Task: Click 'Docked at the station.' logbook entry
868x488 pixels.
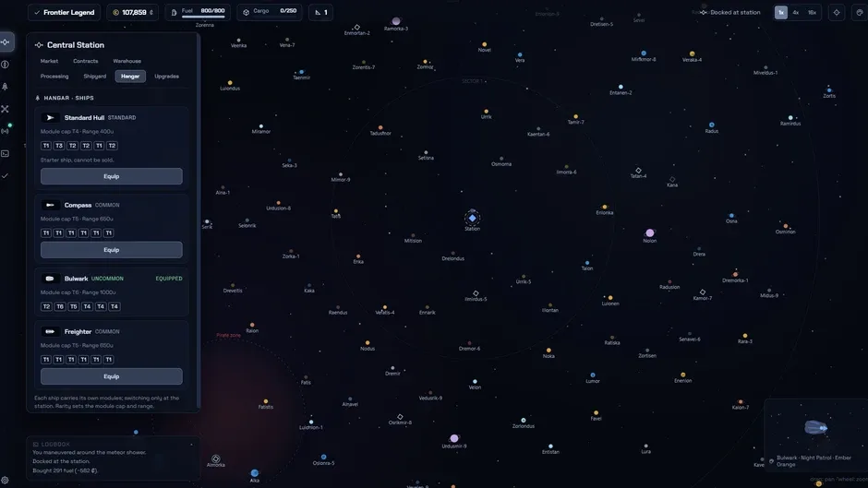Action: click(x=61, y=461)
